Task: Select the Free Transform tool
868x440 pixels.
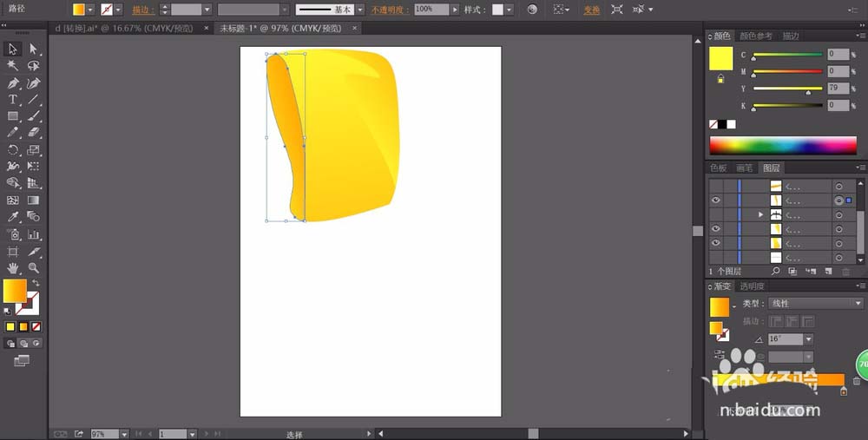Action: click(33, 166)
